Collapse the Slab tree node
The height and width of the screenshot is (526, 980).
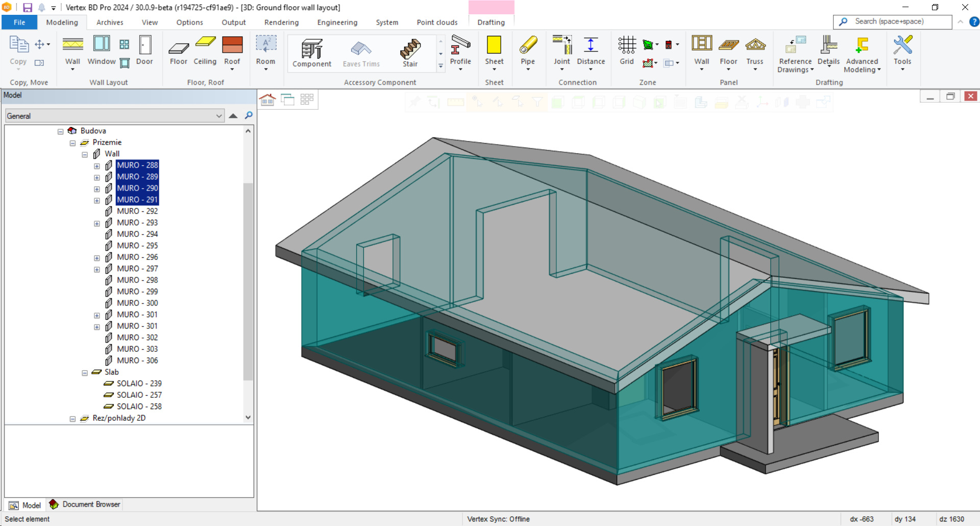85,373
